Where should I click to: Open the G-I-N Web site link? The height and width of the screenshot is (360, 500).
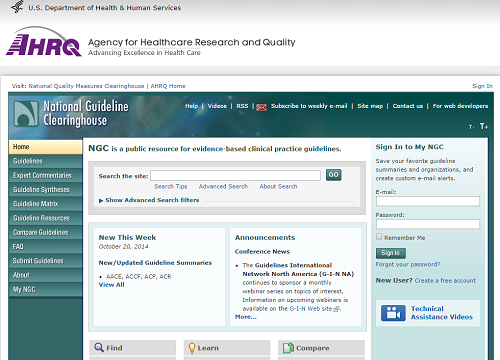(x=311, y=309)
